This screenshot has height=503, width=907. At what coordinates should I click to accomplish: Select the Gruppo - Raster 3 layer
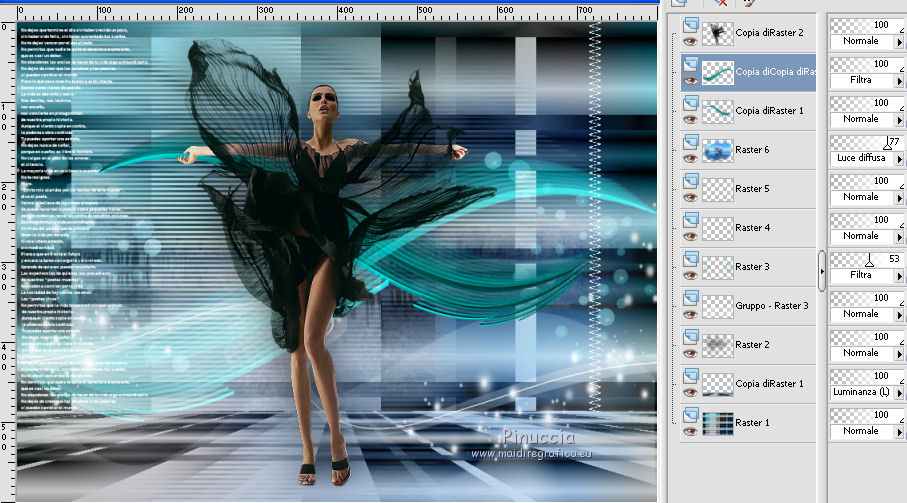pyautogui.click(x=771, y=305)
